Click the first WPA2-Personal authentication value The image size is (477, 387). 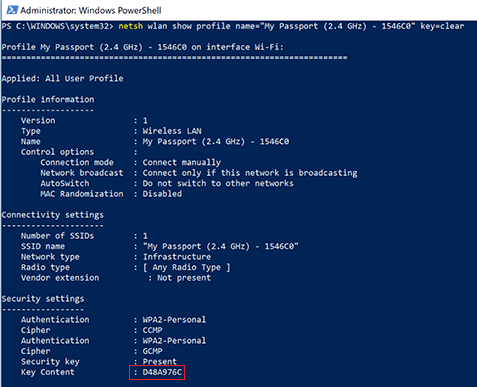(174, 319)
